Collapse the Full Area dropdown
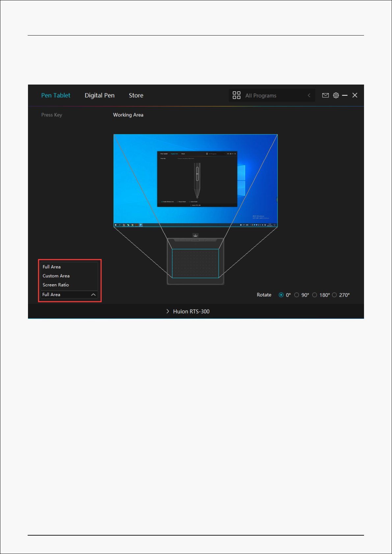This screenshot has width=392, height=554. (x=93, y=295)
